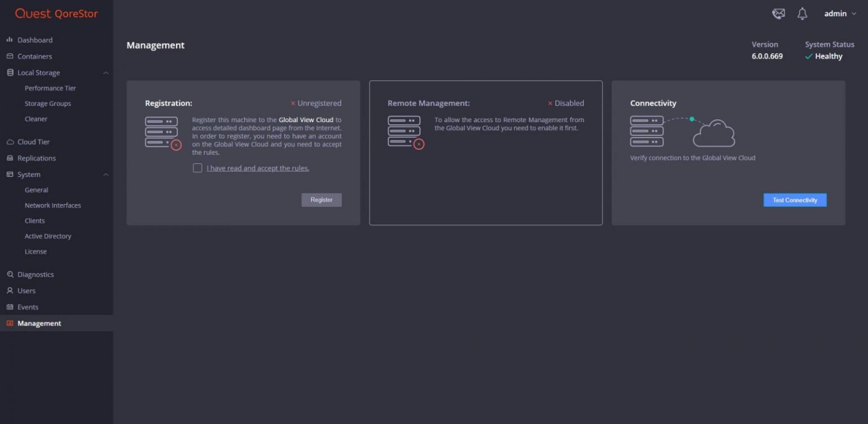This screenshot has width=868, height=424.
Task: Click the Connectivity server-to-cloud illustration
Action: tap(683, 132)
